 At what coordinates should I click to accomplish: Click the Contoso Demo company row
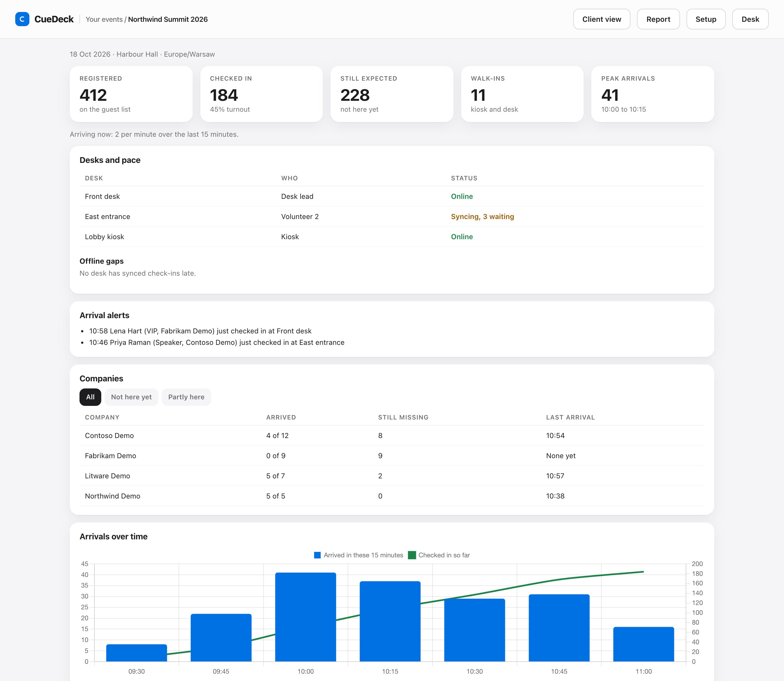point(392,435)
